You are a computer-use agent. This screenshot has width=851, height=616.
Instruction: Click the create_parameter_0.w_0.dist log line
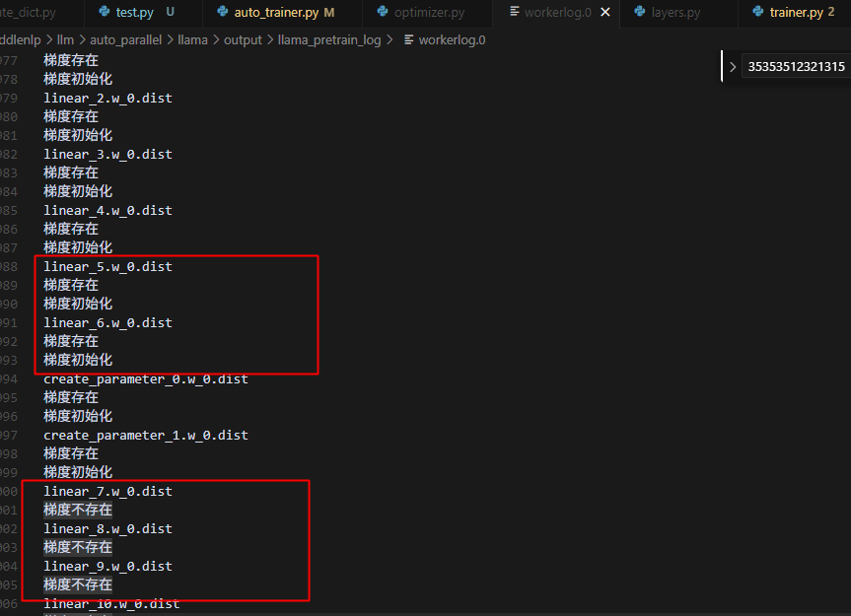[145, 378]
